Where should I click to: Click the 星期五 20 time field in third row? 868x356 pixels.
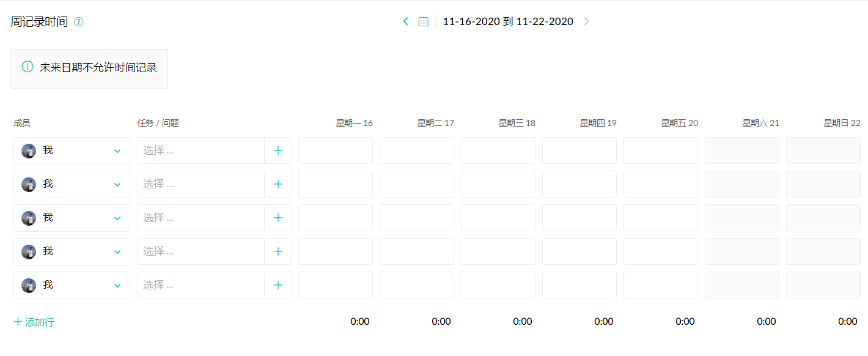pyautogui.click(x=661, y=218)
